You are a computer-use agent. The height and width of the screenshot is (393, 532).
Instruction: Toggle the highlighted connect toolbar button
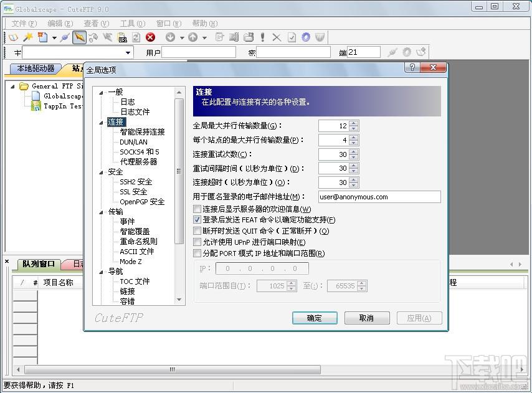[79, 37]
